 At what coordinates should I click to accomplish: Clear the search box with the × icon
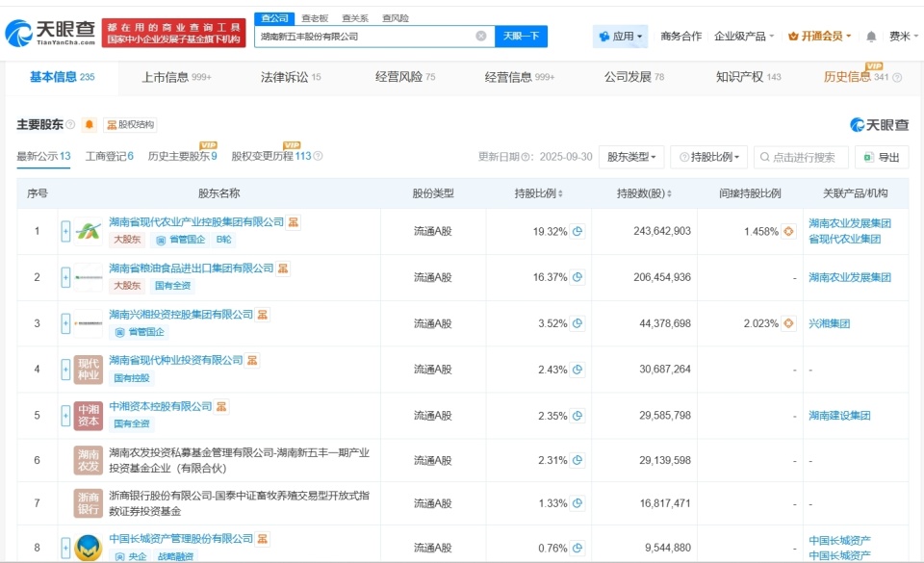tap(480, 35)
